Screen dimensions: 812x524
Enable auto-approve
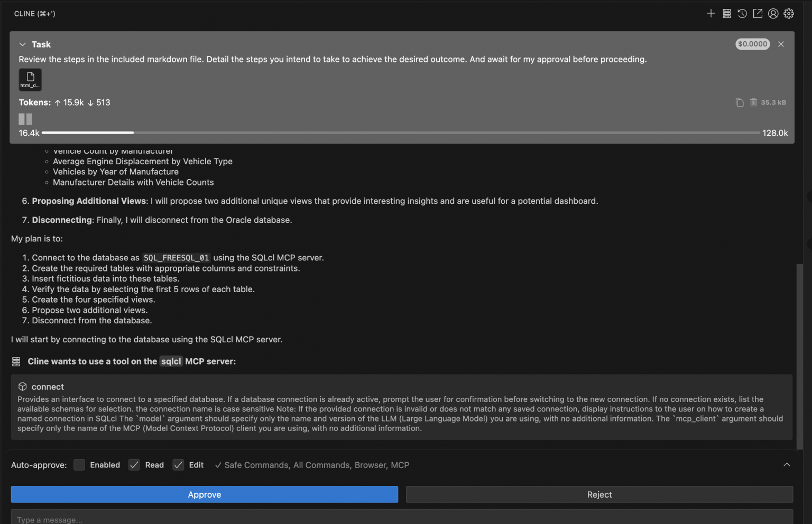tap(79, 465)
